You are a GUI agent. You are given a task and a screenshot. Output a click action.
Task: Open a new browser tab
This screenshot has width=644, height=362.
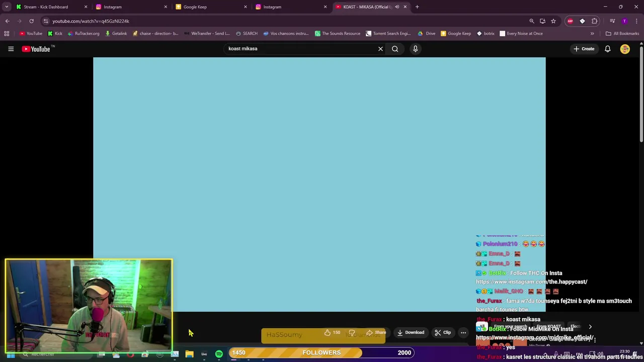pos(417,7)
